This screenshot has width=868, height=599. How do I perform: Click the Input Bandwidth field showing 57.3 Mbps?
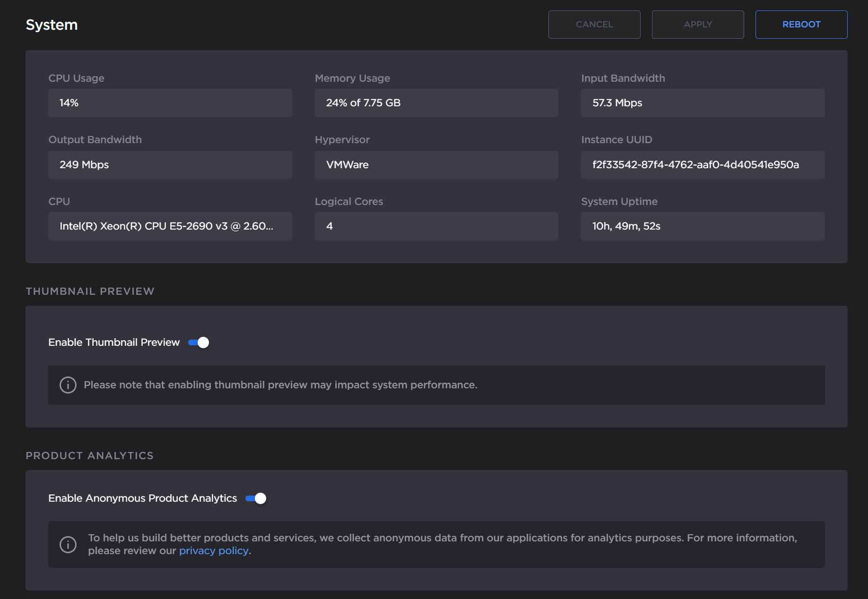point(703,103)
